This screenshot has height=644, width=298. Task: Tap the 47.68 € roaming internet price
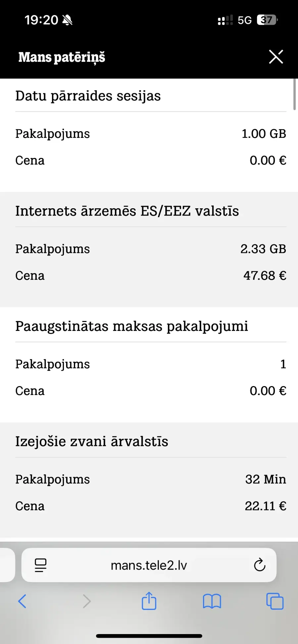265,275
